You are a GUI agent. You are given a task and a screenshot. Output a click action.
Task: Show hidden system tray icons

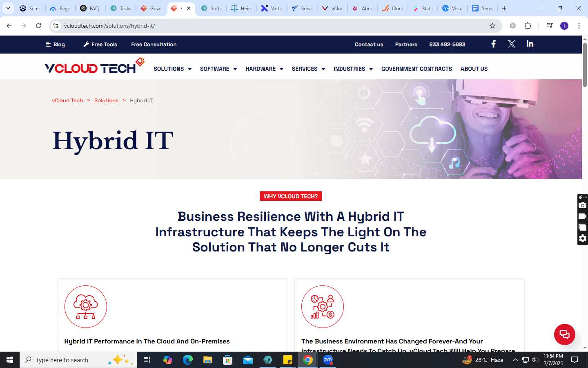coord(515,360)
